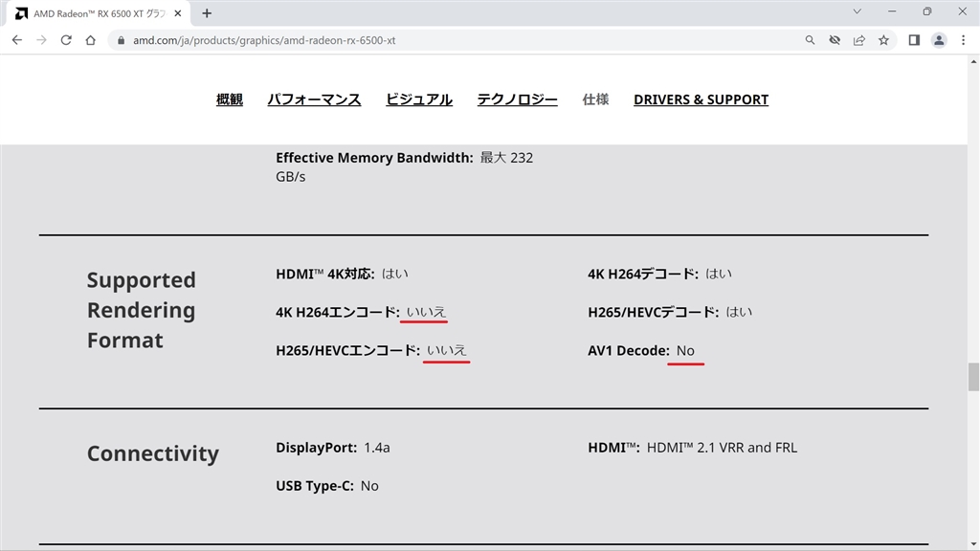This screenshot has width=980, height=551.
Task: Minimize the browser window
Action: [892, 11]
